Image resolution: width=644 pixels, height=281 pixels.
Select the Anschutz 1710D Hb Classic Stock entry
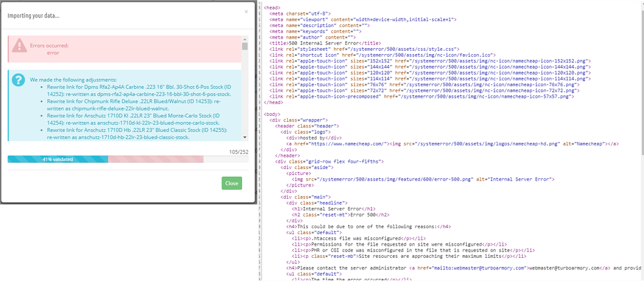coord(138,133)
